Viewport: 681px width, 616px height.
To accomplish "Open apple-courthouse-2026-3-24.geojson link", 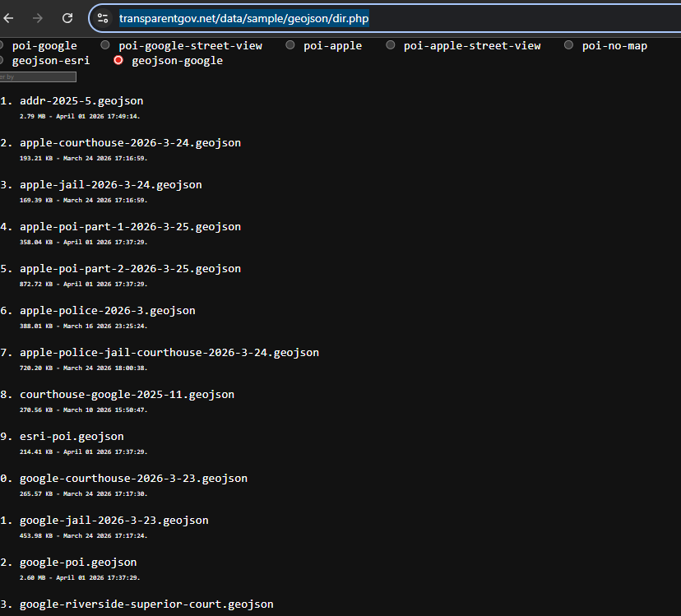I will (130, 143).
